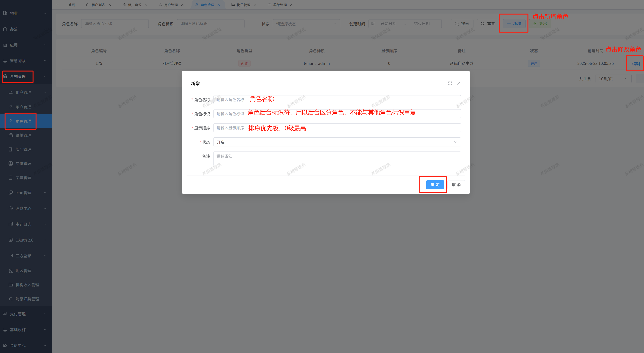Switch to the 用户管理 tab
This screenshot has height=353, width=644.
click(171, 5)
